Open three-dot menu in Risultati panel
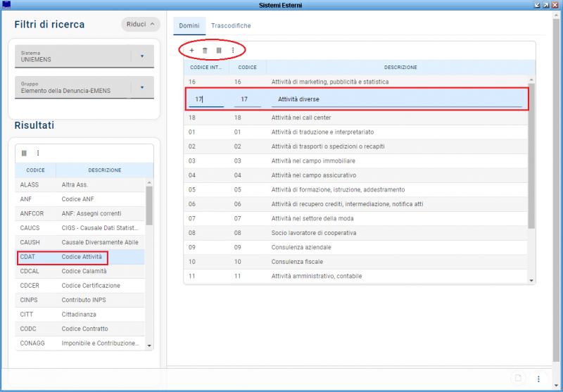This screenshot has width=563, height=392. (x=38, y=153)
